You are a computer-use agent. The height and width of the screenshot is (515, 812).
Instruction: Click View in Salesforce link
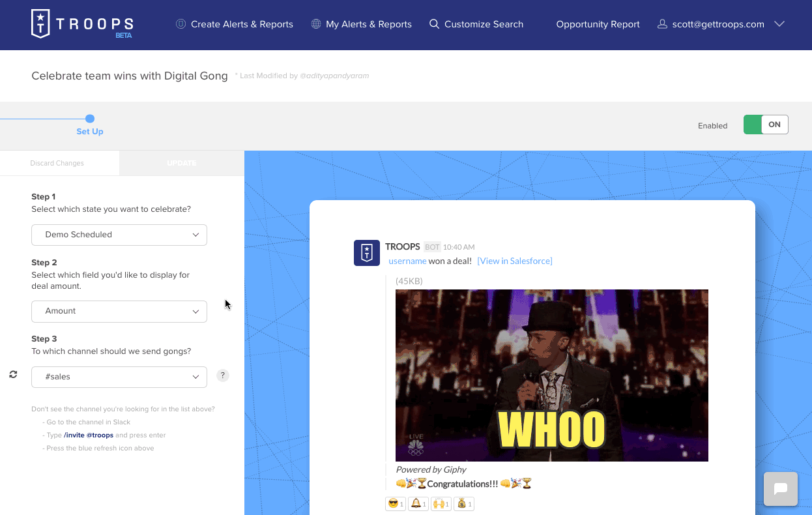coord(515,261)
